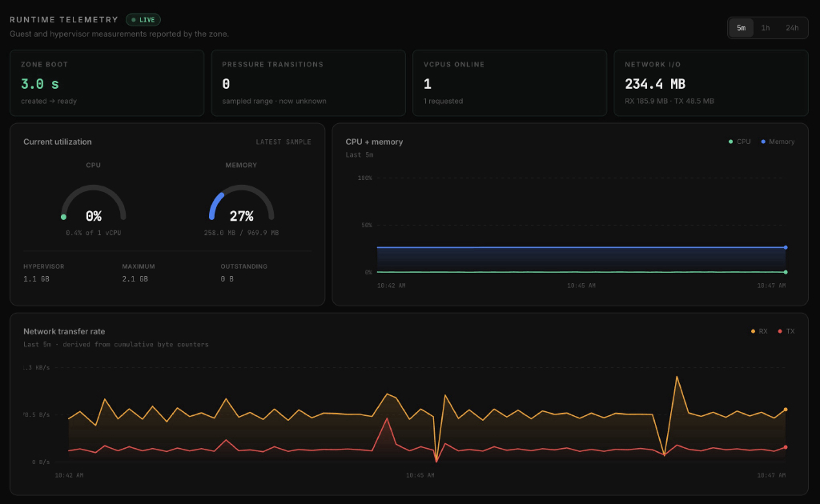Click the latest TX data point on network chart
This screenshot has height=504, width=820.
pyautogui.click(x=786, y=447)
